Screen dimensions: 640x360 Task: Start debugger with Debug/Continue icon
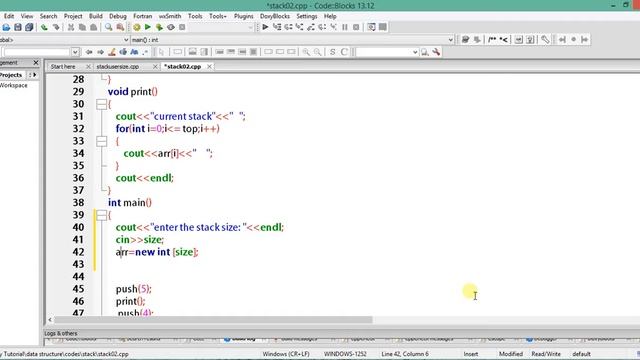265,27
